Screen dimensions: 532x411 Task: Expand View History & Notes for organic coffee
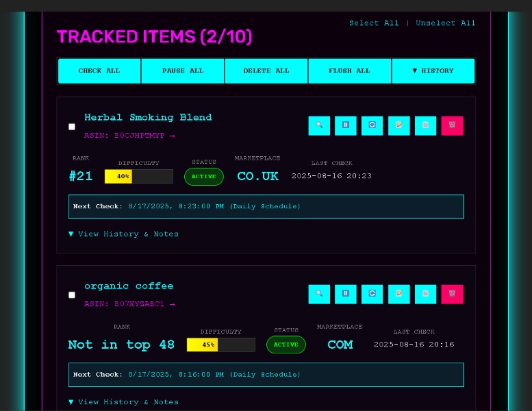[x=123, y=402]
